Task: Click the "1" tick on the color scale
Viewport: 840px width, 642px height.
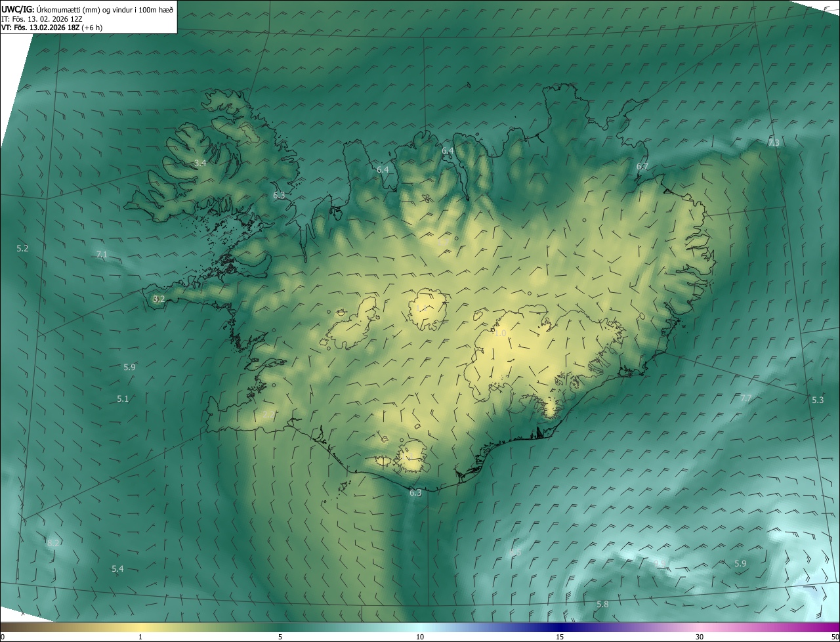Action: 140,637
